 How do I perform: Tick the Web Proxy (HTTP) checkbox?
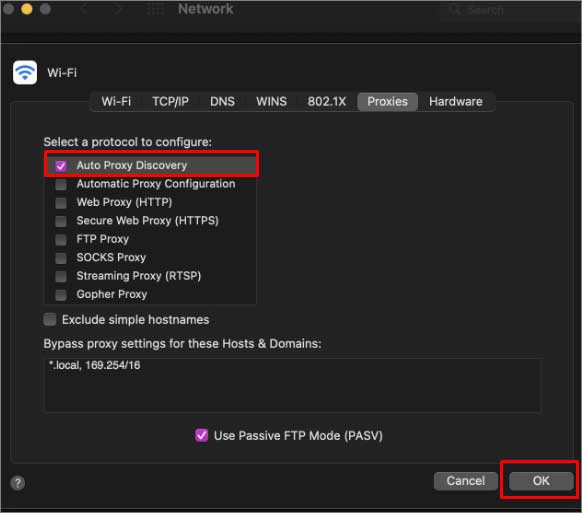point(61,203)
